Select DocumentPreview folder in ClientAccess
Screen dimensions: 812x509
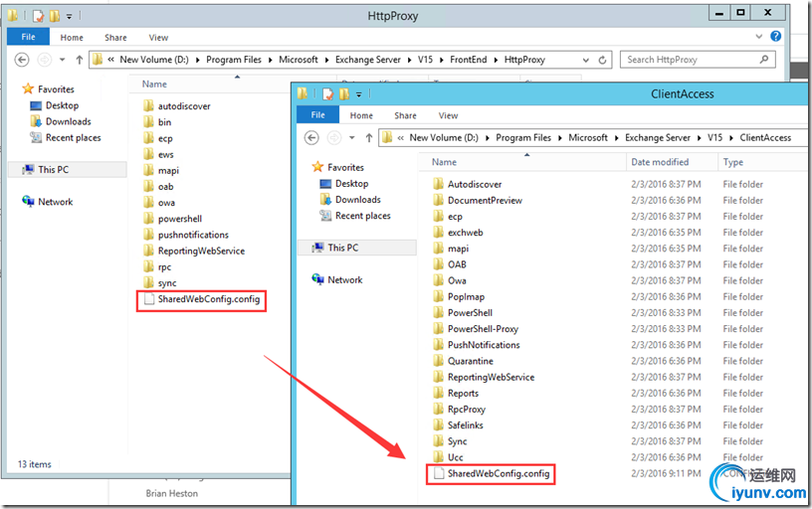tap(478, 200)
